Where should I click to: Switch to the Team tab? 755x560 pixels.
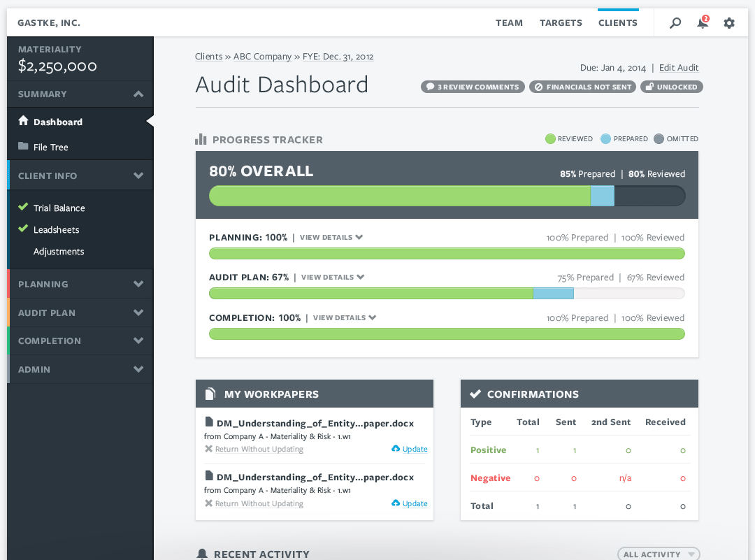point(509,22)
